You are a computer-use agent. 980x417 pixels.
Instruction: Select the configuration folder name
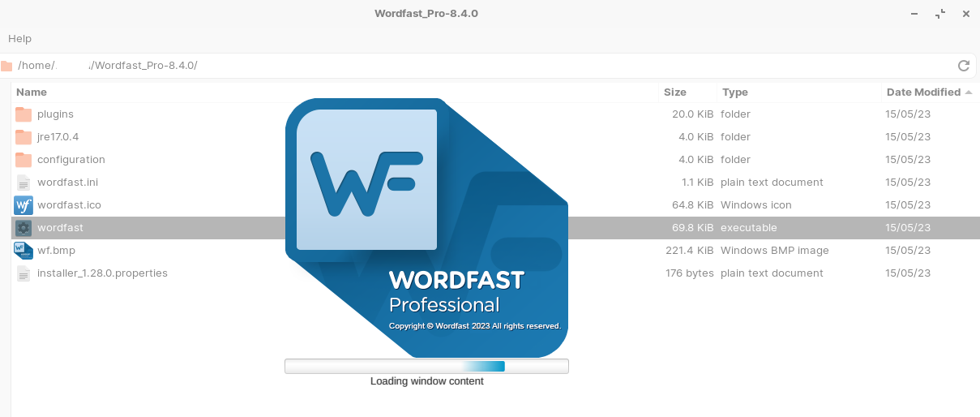(x=71, y=160)
